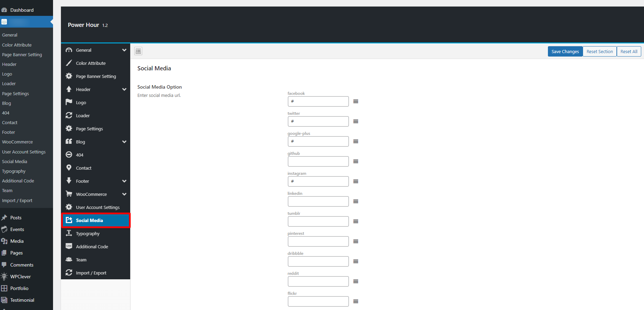Click the cart icon beside WooCommerce
644x310 pixels.
[x=69, y=194]
